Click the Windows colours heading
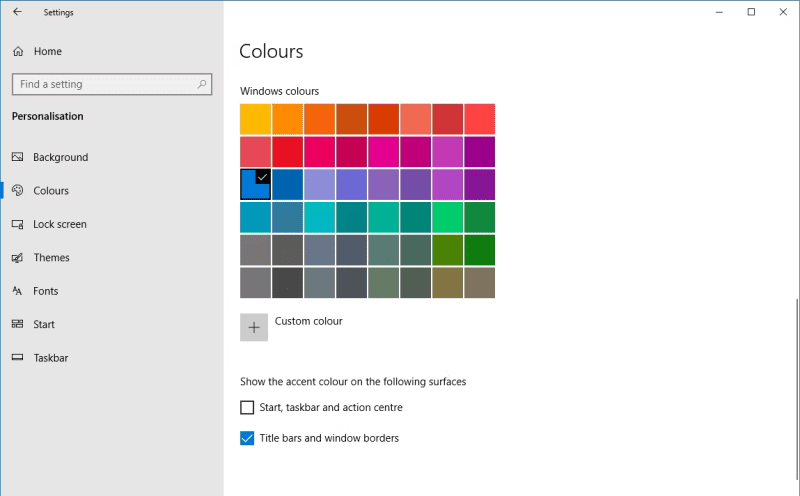This screenshot has width=800, height=496. pos(280,91)
